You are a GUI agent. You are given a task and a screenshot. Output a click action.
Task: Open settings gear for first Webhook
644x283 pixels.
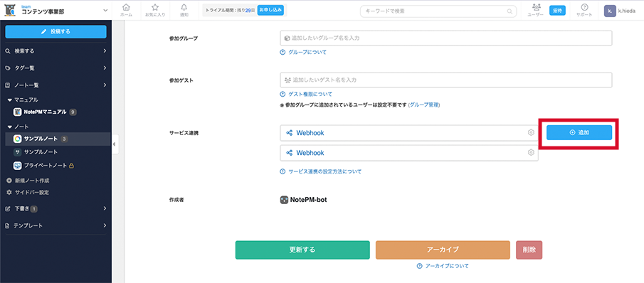[x=531, y=133]
